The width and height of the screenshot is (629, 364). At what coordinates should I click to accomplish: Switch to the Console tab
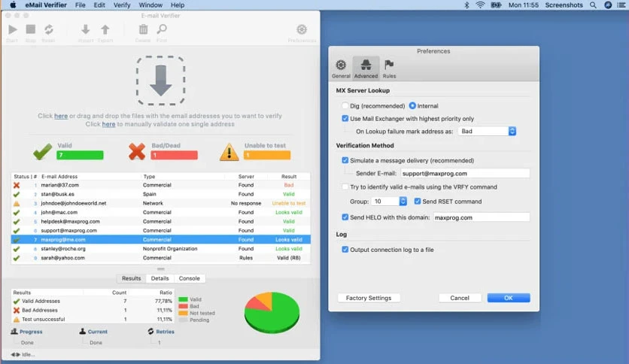click(190, 278)
